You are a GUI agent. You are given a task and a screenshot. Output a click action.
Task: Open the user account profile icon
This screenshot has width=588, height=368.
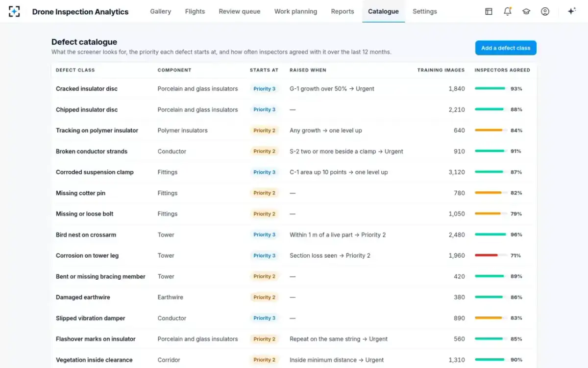point(545,11)
